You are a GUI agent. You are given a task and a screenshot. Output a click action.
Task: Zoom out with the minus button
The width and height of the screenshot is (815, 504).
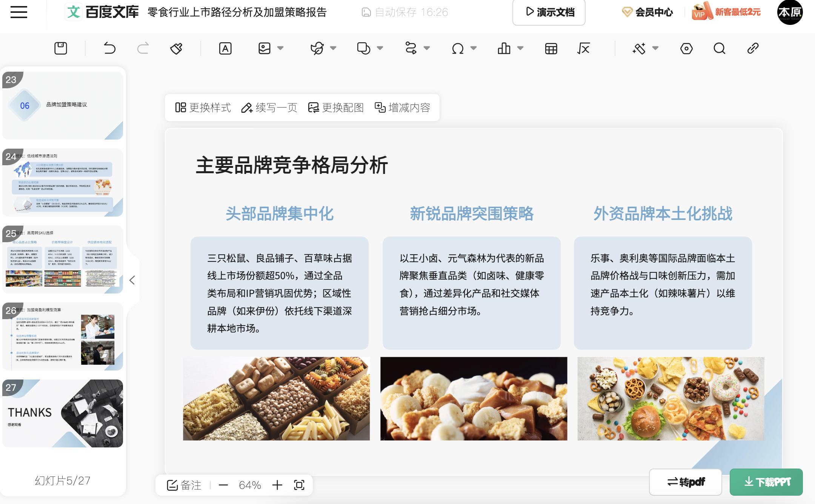pos(223,485)
